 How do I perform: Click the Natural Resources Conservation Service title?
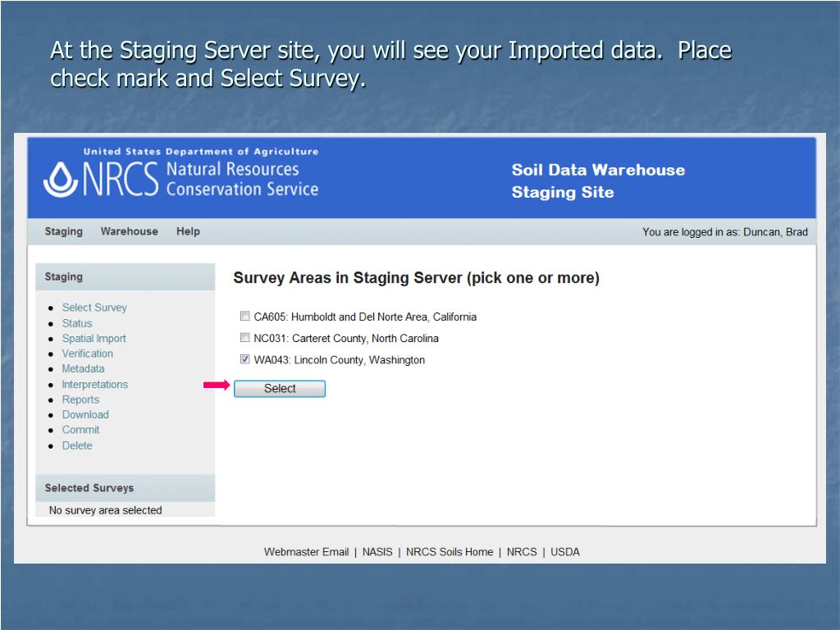point(242,179)
